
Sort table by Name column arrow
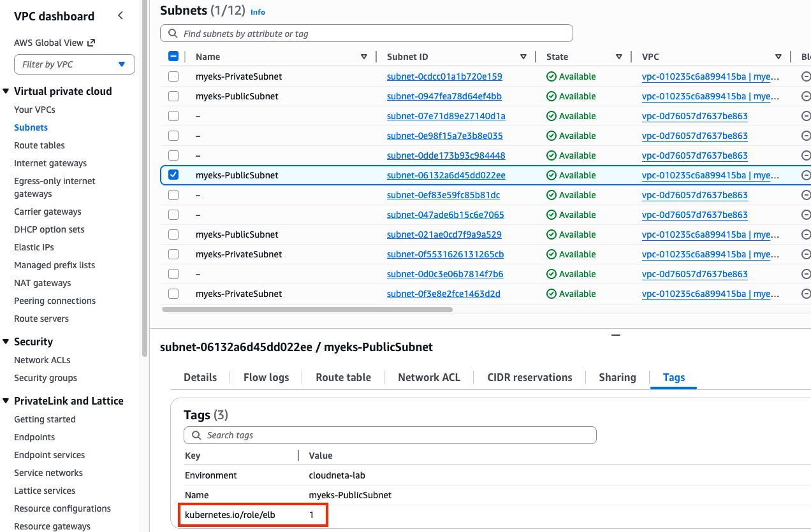pos(364,57)
